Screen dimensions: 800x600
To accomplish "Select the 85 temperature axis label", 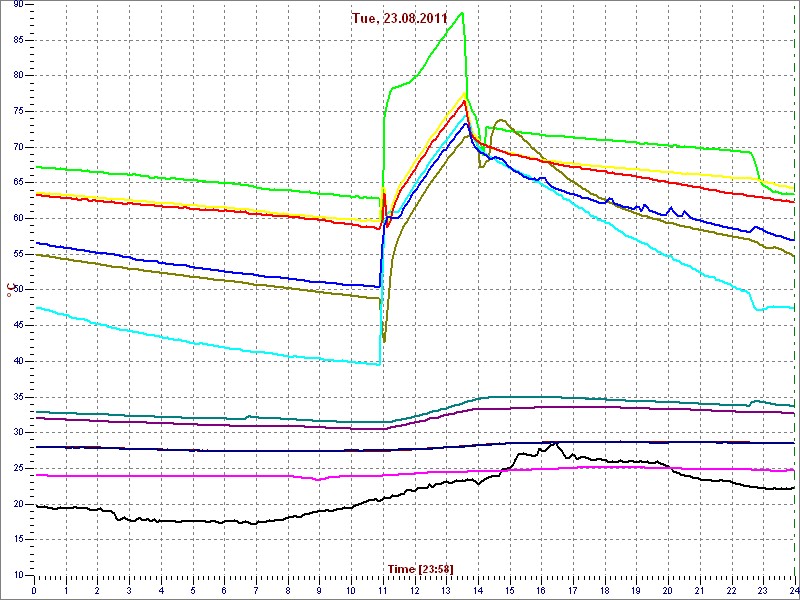I will coord(18,40).
